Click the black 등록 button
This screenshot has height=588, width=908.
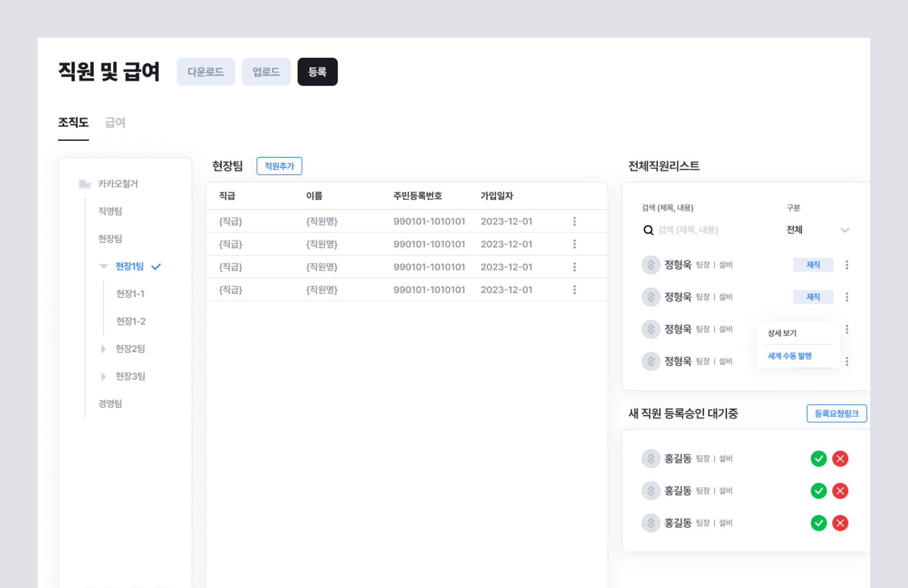317,72
